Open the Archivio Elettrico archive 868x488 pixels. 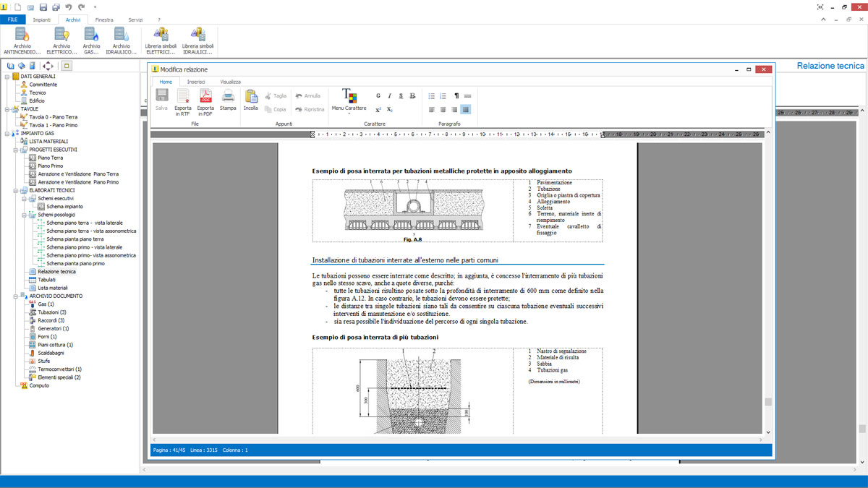pyautogui.click(x=61, y=40)
